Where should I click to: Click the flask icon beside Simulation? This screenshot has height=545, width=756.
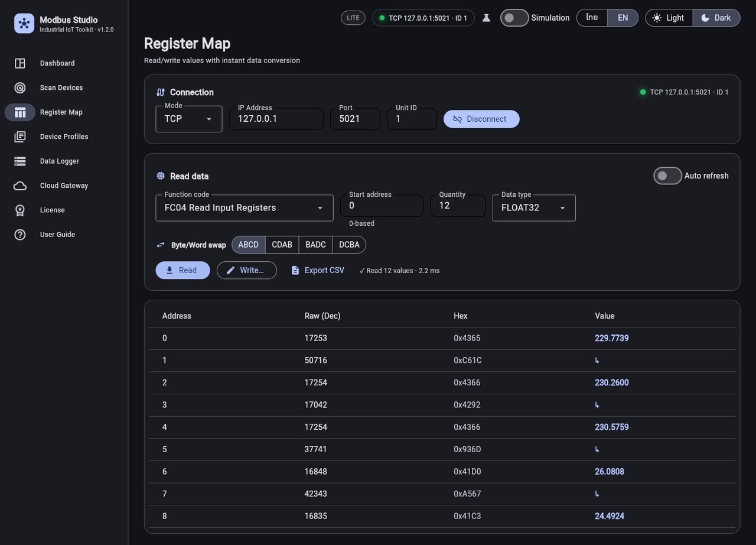point(487,18)
